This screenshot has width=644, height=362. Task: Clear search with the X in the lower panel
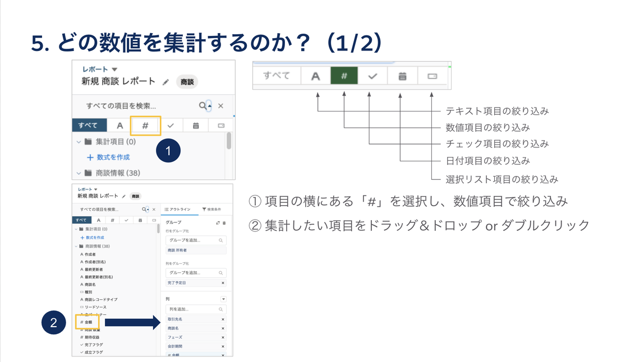[154, 210]
